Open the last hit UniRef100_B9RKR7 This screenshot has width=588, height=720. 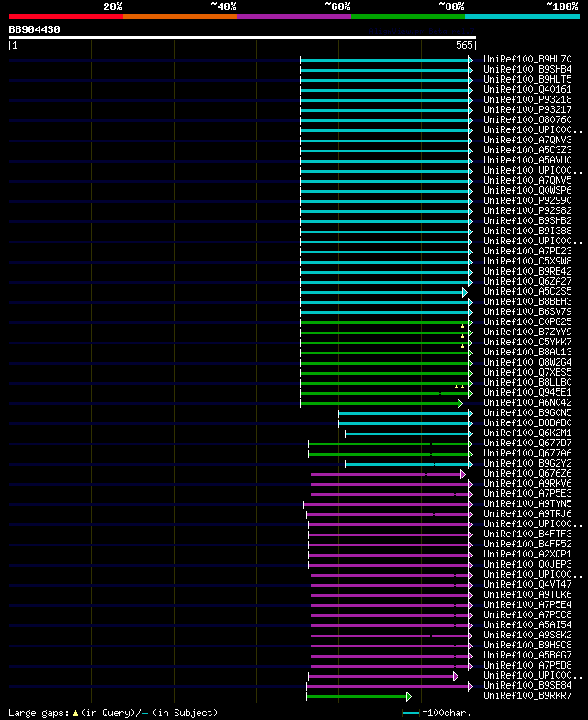527,696
